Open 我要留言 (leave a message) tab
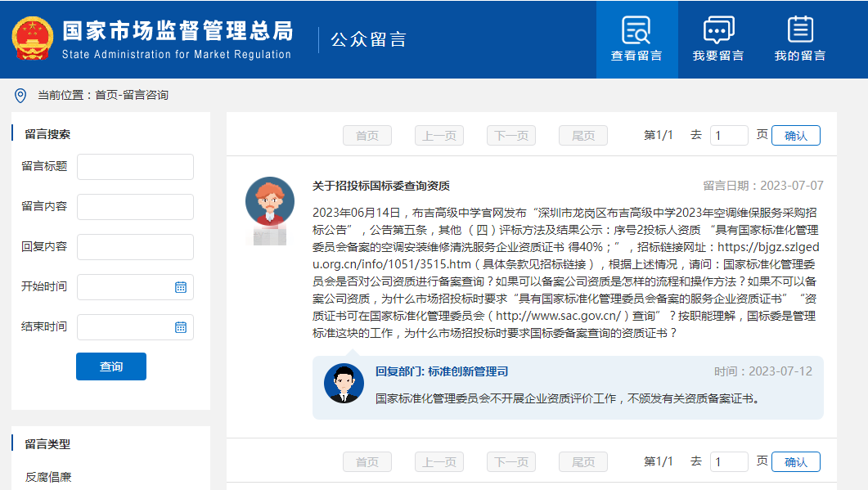 718,39
